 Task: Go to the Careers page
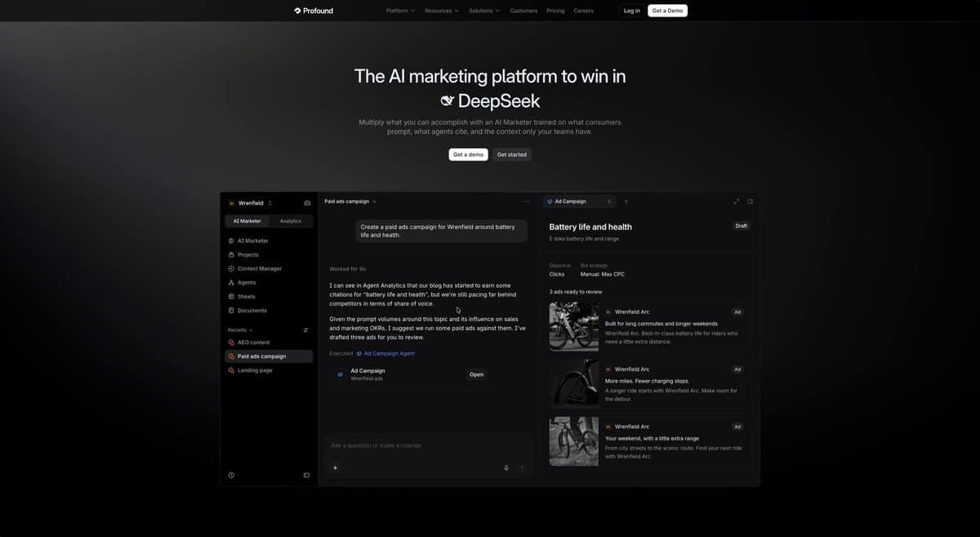tap(583, 11)
